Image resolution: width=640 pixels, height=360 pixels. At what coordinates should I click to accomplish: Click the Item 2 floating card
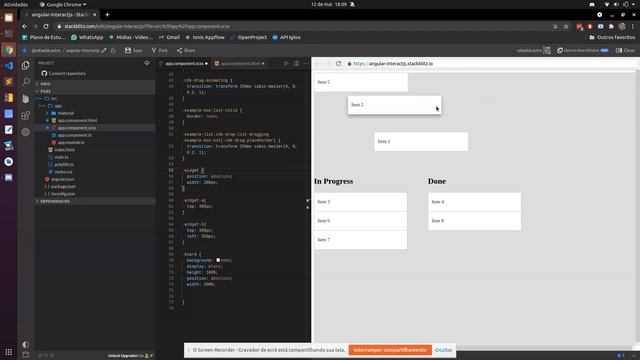pyautogui.click(x=394, y=105)
